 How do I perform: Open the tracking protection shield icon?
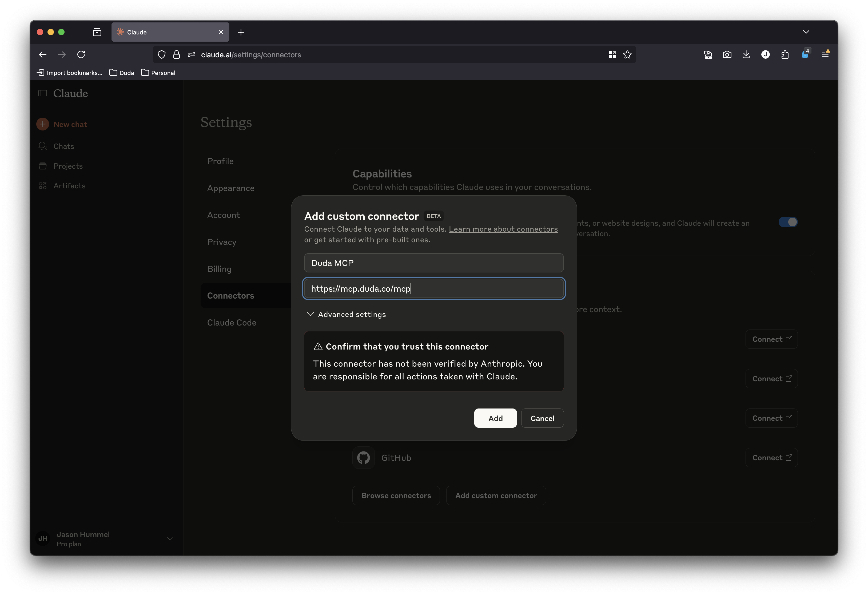[162, 54]
